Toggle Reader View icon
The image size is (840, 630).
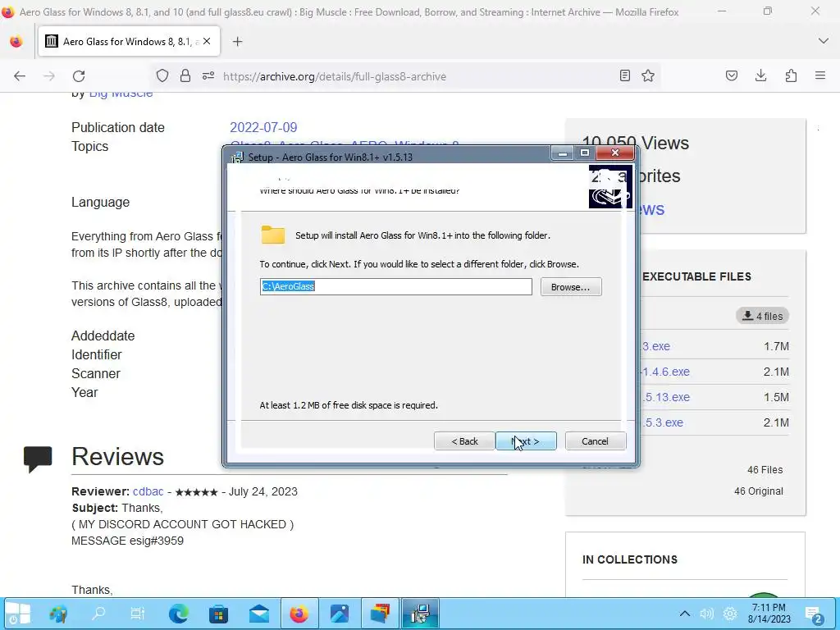pos(624,75)
